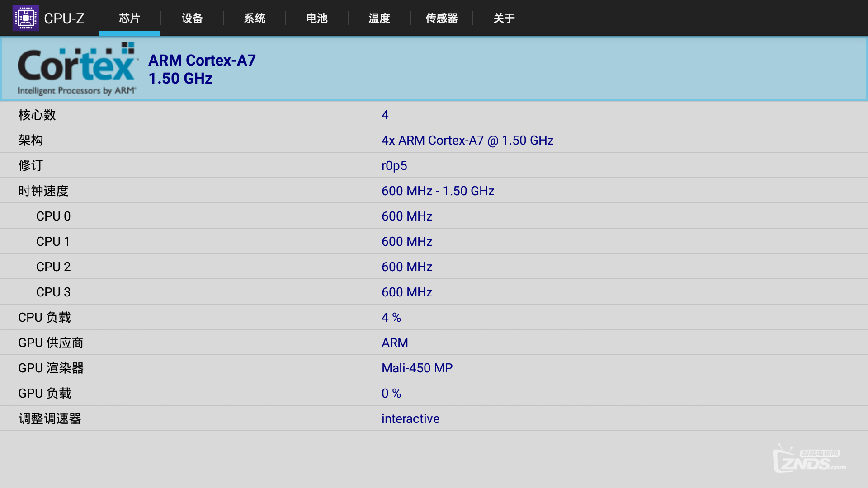Viewport: 868px width, 488px height.
Task: Click the CPU 1 value 600 MHz
Action: tap(407, 241)
